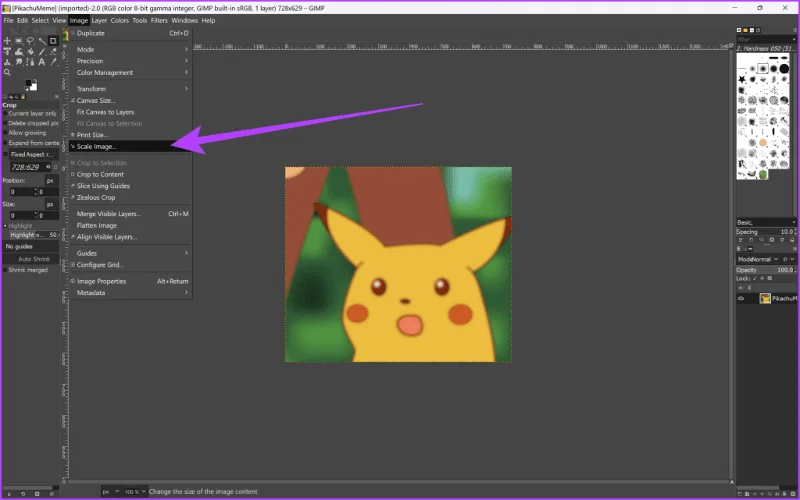Hide the PikachuMeme layer with the eye icon
Screen dimensions: 800x500
(x=741, y=298)
